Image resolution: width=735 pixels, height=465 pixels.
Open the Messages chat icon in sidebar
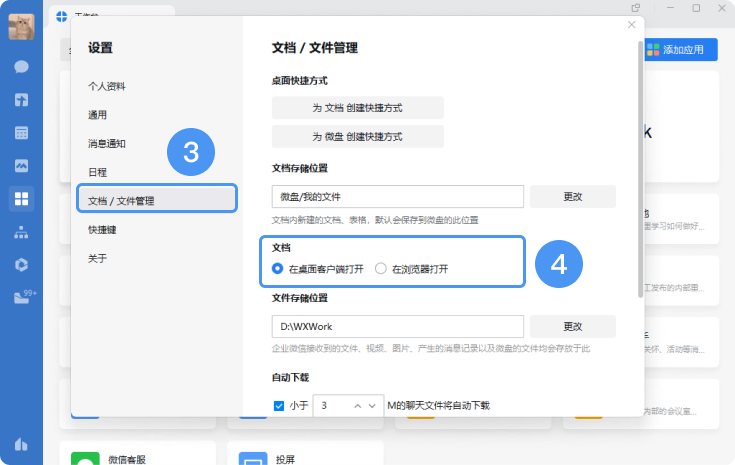(21, 67)
